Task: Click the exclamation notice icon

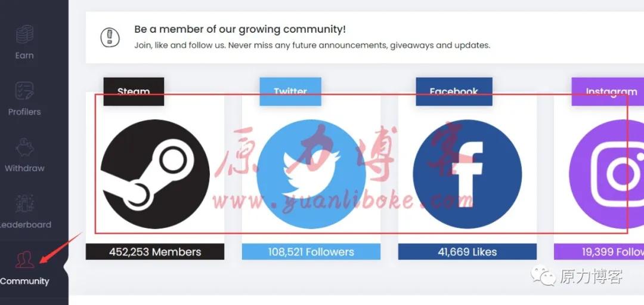Action: tap(110, 37)
